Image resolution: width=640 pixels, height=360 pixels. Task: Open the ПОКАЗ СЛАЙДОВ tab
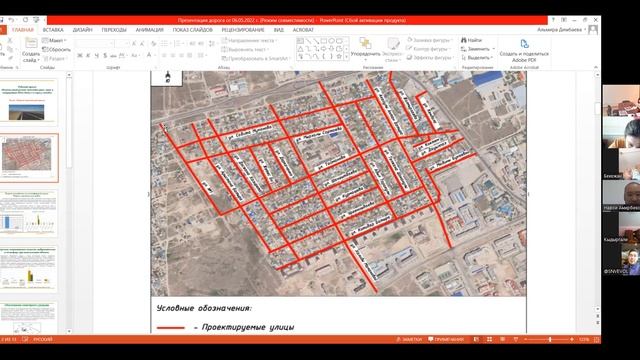[192, 30]
